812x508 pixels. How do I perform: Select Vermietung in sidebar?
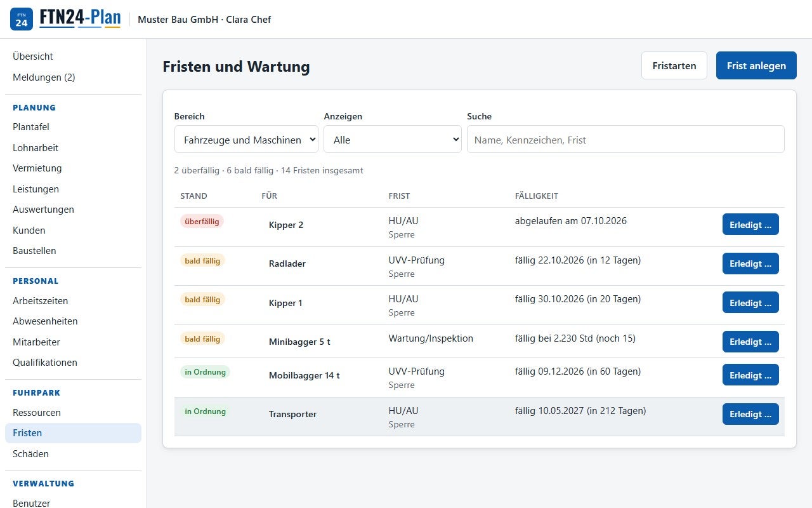click(73, 168)
